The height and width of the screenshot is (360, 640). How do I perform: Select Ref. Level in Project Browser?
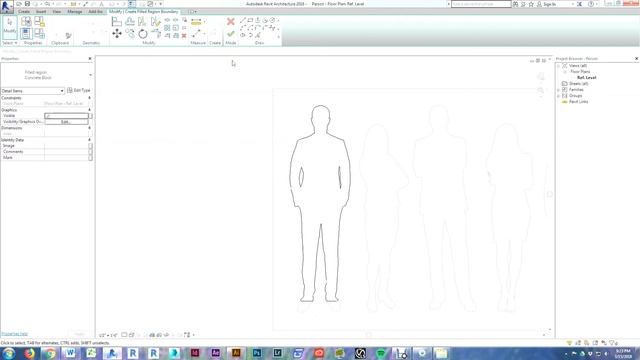click(586, 78)
